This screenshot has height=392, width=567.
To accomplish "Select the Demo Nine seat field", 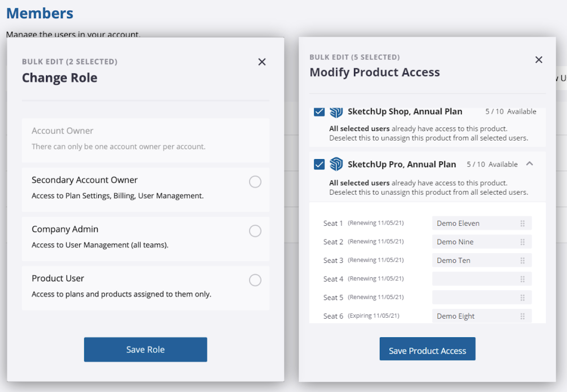I will coord(482,242).
